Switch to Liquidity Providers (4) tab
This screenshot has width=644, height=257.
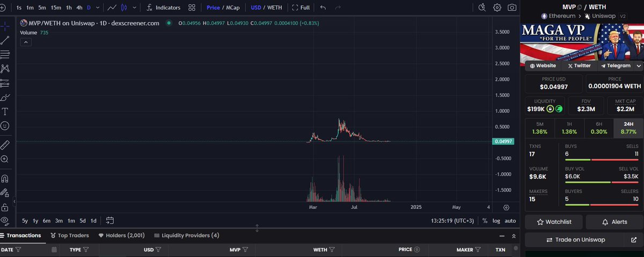pyautogui.click(x=186, y=235)
